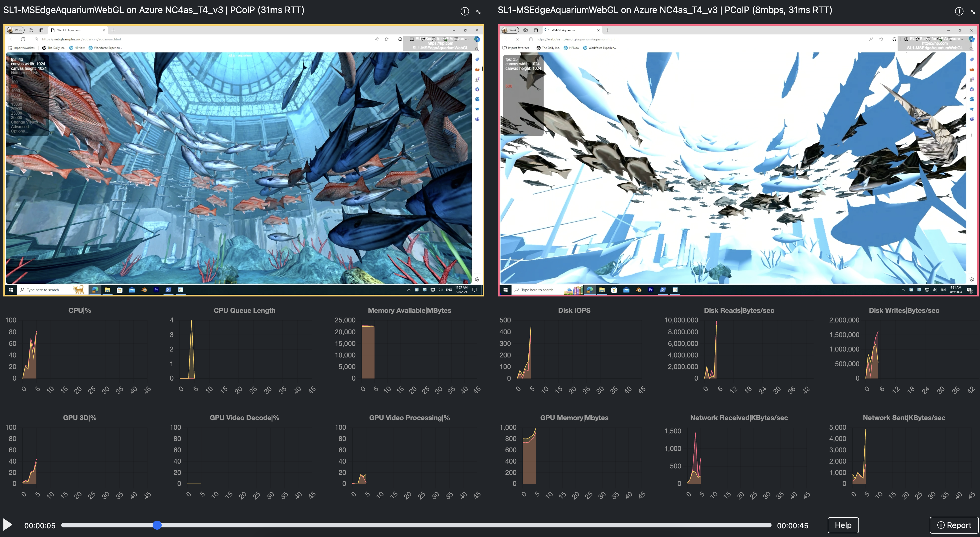980x537 pixels.
Task: Click the 'Disk Reads|Bytes/sec' chart title
Action: [739, 310]
